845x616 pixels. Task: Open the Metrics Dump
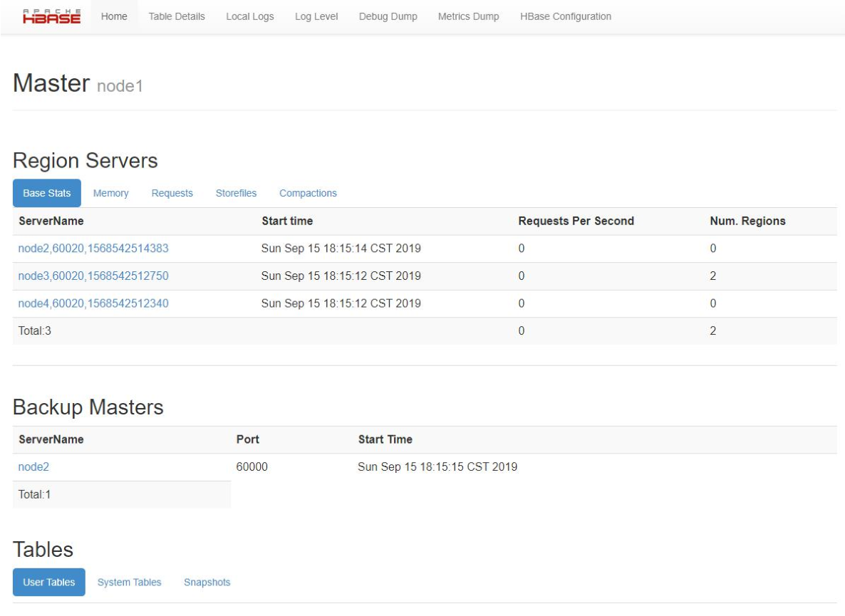tap(467, 16)
